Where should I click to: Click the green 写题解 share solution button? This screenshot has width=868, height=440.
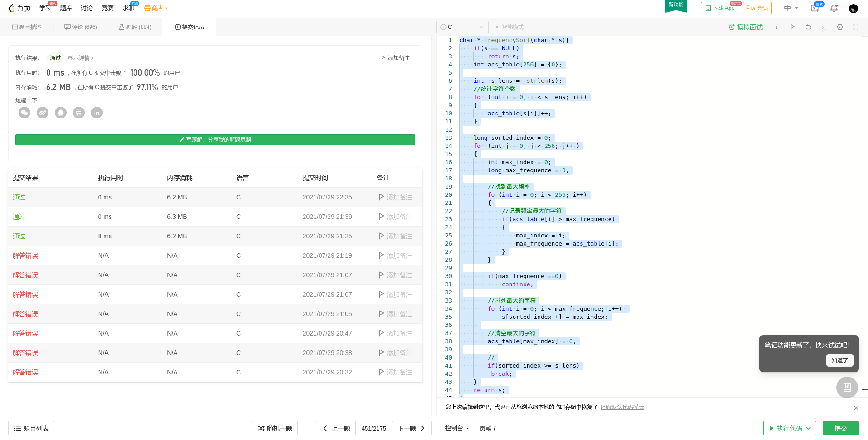click(x=215, y=140)
